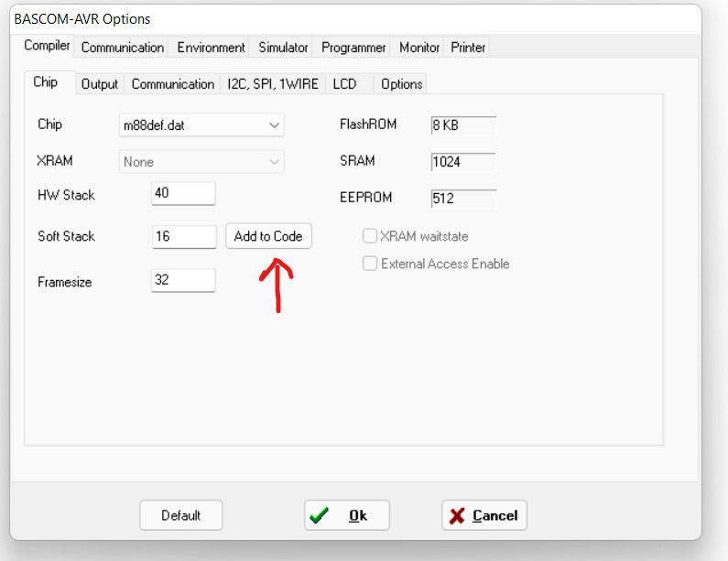The image size is (728, 561).
Task: Click the Add to Code button
Action: point(268,236)
